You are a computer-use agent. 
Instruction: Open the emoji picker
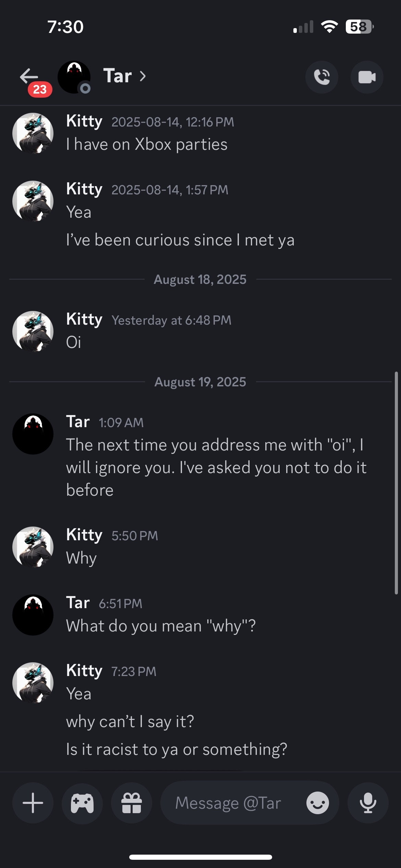(317, 803)
